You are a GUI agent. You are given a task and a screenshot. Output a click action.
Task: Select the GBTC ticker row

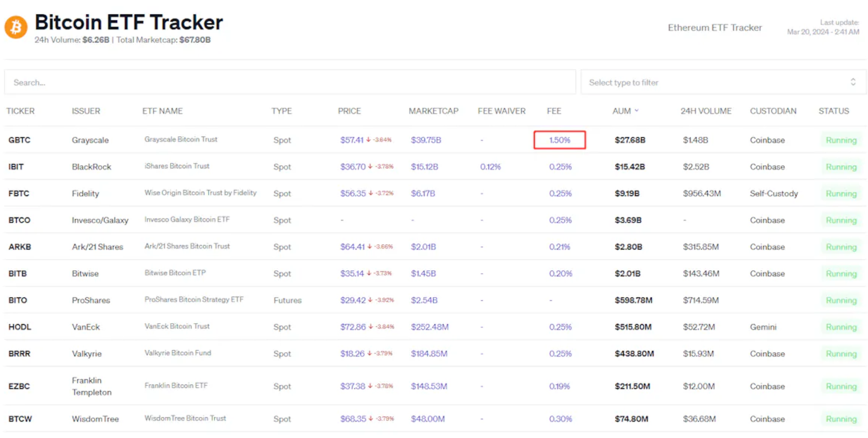pos(19,140)
